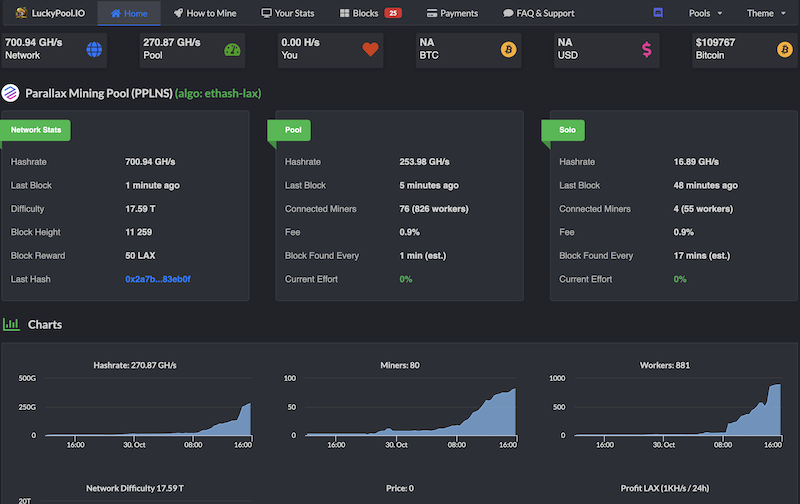The height and width of the screenshot is (504, 800).
Task: Select the green Solo ribbon label
Action: (563, 130)
